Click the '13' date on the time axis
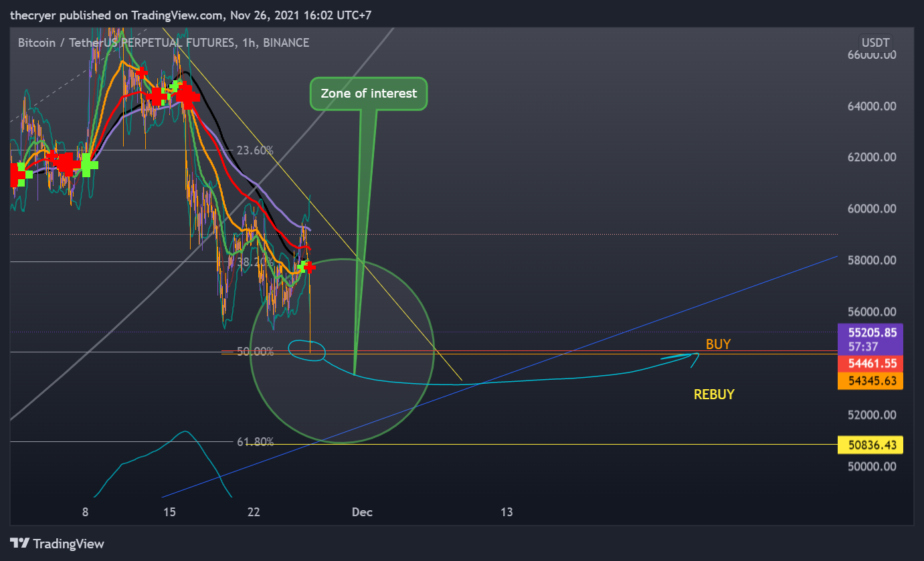This screenshot has height=561, width=924. coord(507,512)
